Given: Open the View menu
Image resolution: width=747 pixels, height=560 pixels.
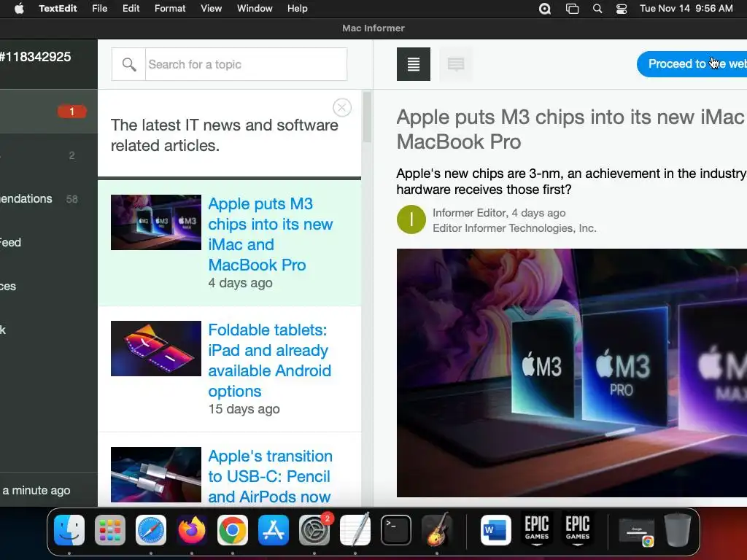Looking at the screenshot, I should click(211, 9).
